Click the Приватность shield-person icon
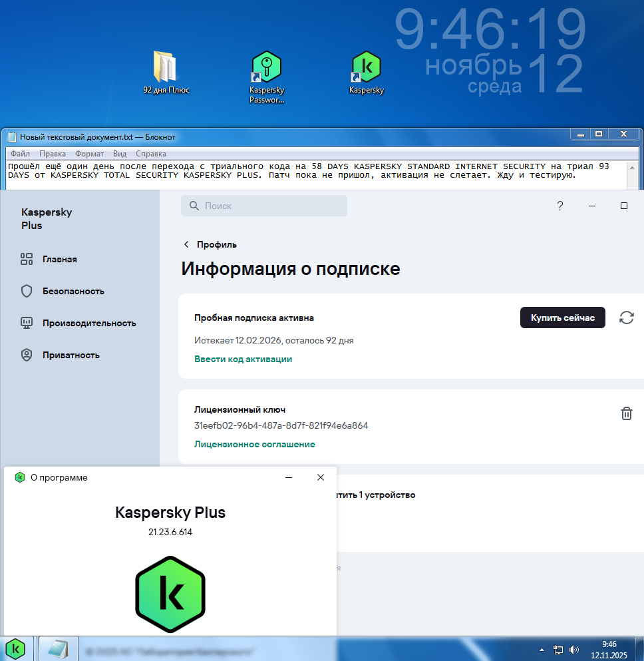644x661 pixels. click(x=27, y=355)
